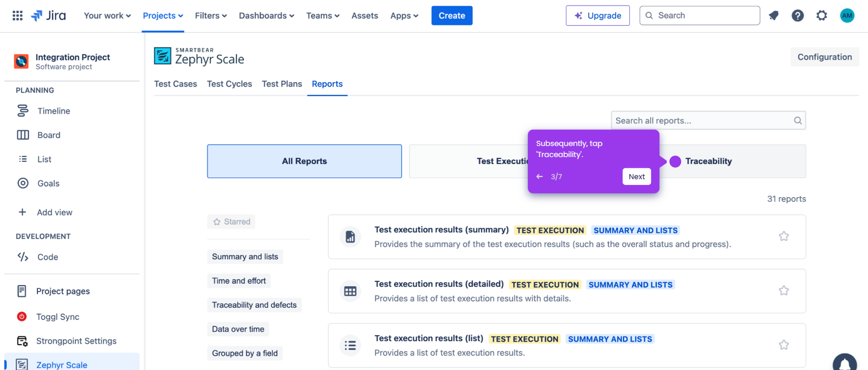Expand the Apps dropdown
Image resolution: width=868 pixels, height=370 pixels.
[404, 16]
